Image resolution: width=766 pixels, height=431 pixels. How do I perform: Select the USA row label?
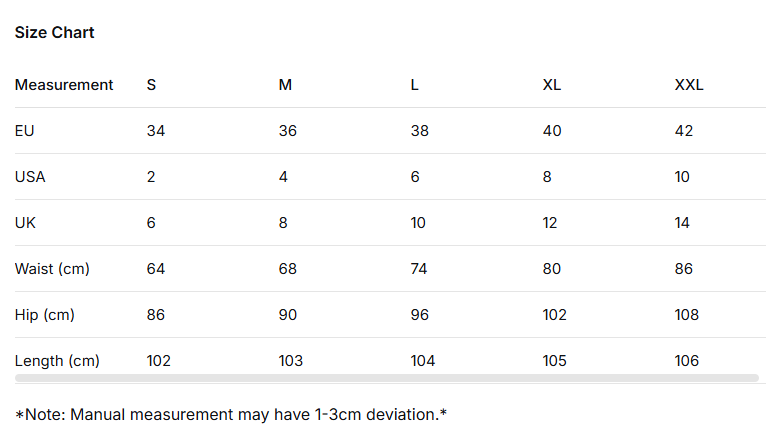30,177
